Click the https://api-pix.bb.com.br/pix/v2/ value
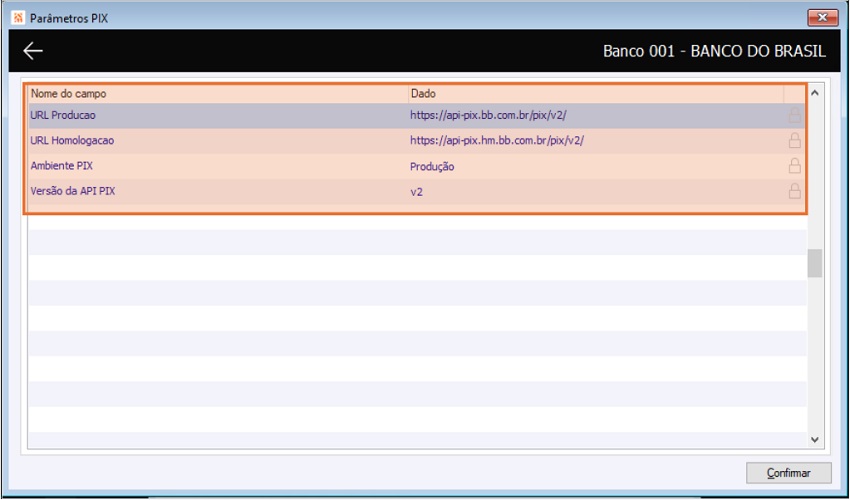 488,116
